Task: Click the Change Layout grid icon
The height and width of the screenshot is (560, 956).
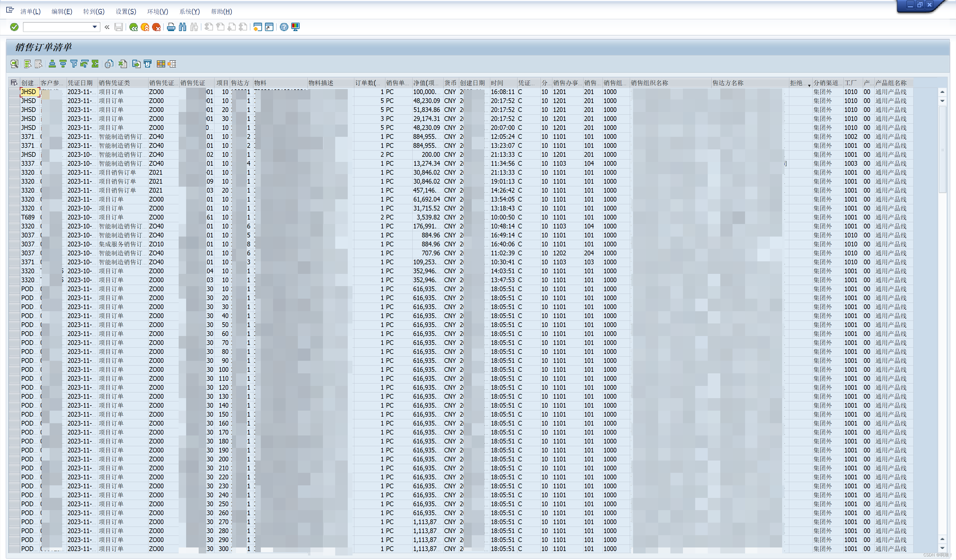Action: 161,64
